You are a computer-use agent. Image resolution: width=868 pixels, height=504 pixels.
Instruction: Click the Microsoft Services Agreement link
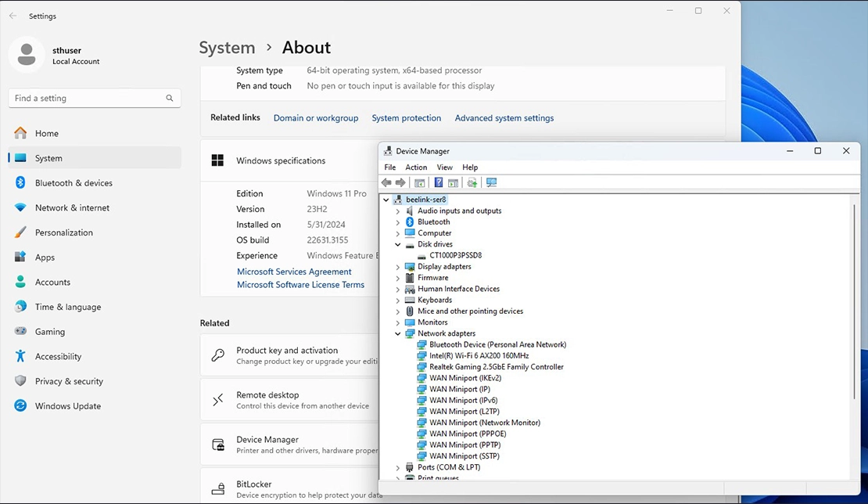[x=294, y=271]
